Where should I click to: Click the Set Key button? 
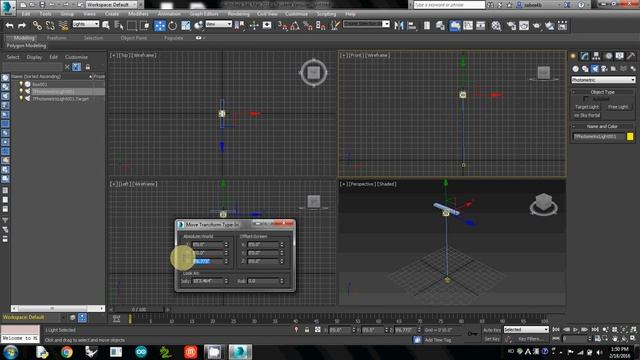pos(491,339)
